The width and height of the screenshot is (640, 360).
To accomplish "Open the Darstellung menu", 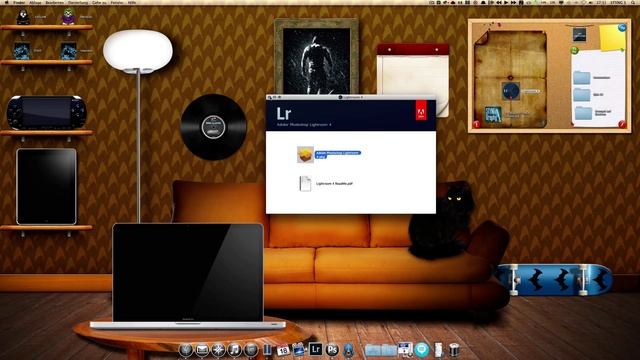I will click(78, 2).
